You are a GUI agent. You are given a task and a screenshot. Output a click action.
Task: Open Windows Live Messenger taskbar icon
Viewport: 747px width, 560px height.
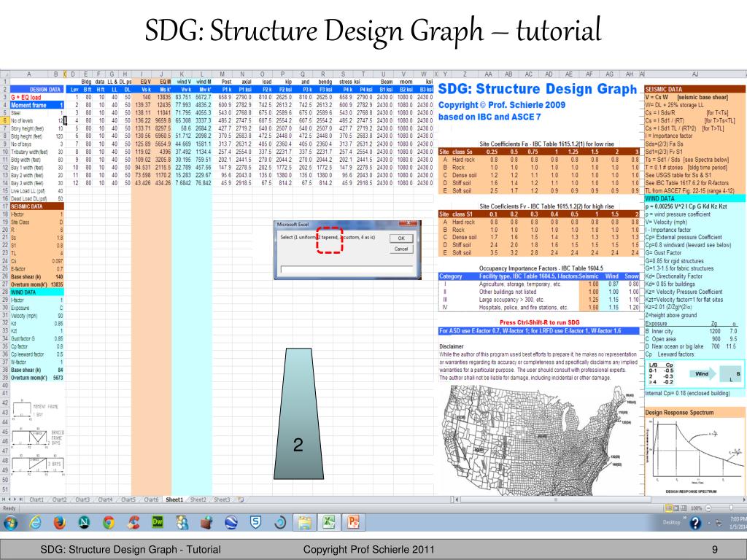pyautogui.click(x=182, y=523)
